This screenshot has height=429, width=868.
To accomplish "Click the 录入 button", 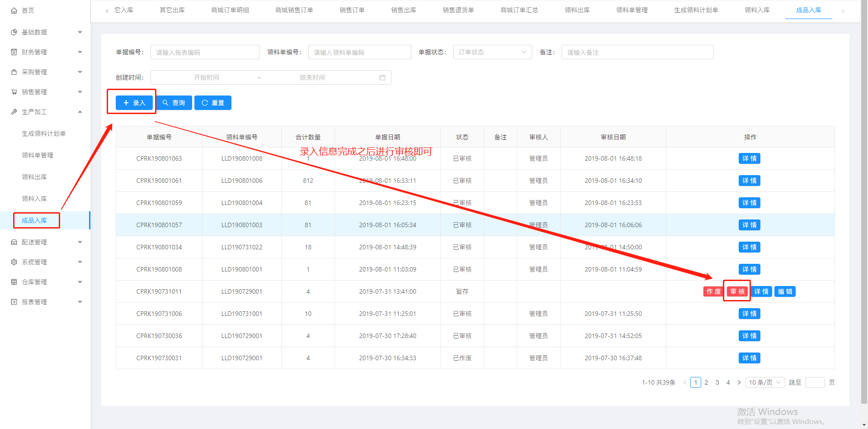I will click(x=134, y=103).
